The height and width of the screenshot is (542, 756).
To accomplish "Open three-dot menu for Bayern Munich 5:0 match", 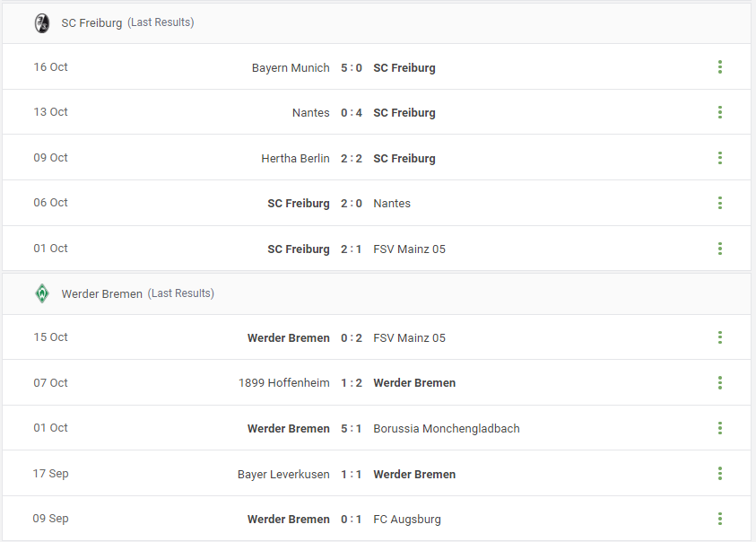I will (720, 67).
